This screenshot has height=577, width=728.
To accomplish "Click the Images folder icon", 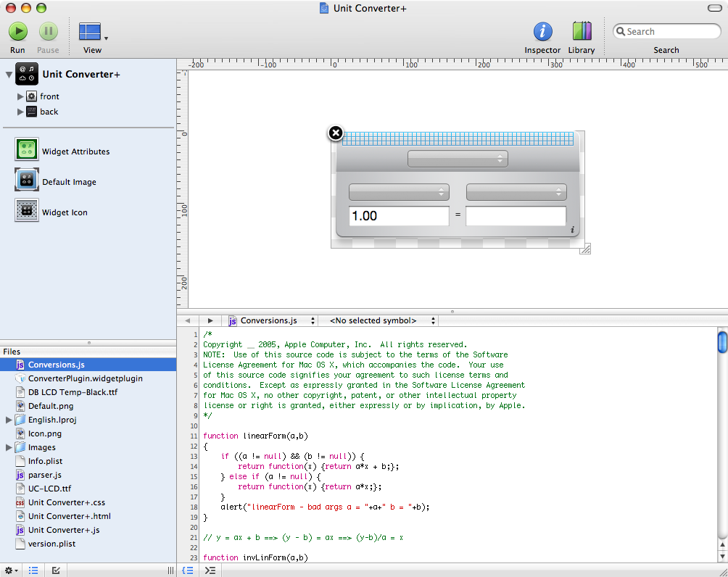I will (20, 447).
